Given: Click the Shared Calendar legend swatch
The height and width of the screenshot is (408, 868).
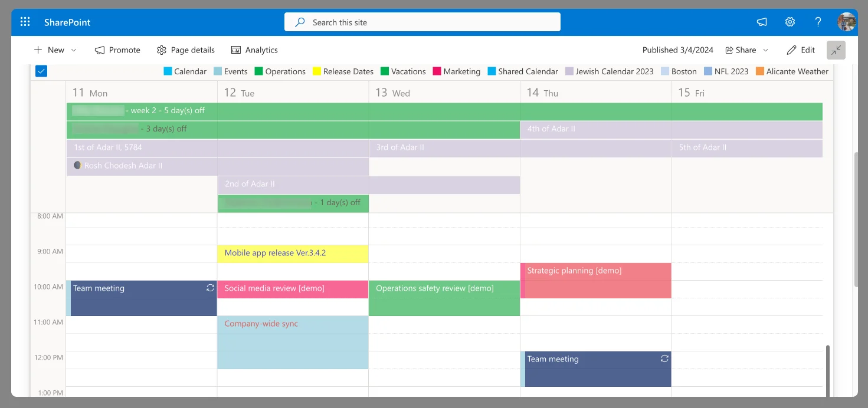Looking at the screenshot, I should (x=492, y=71).
